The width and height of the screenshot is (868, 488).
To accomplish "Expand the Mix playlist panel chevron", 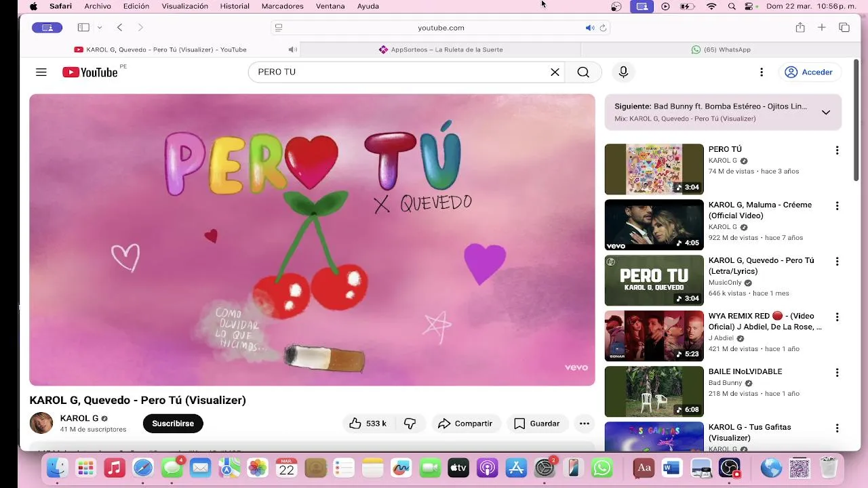I will [x=826, y=113].
